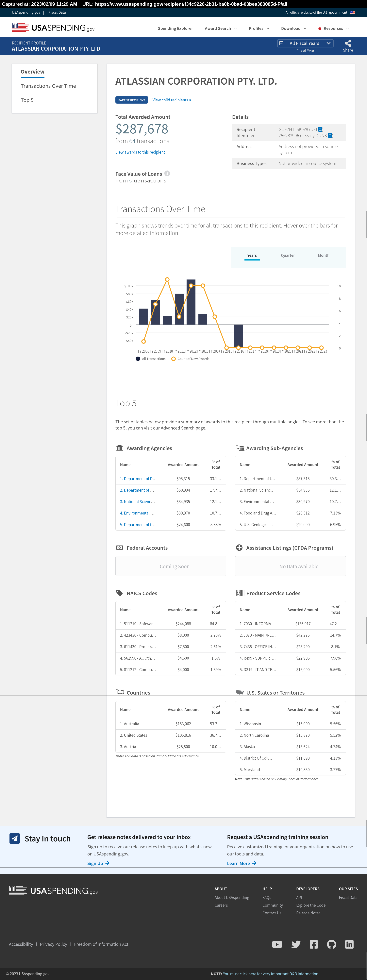
Task: Click the U.S. States map icon
Action: point(240,692)
